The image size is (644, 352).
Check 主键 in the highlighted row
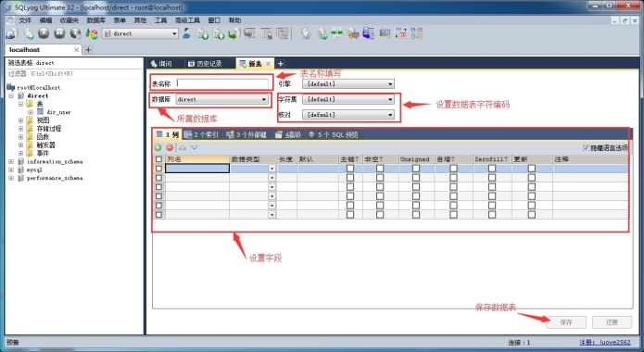(x=350, y=169)
